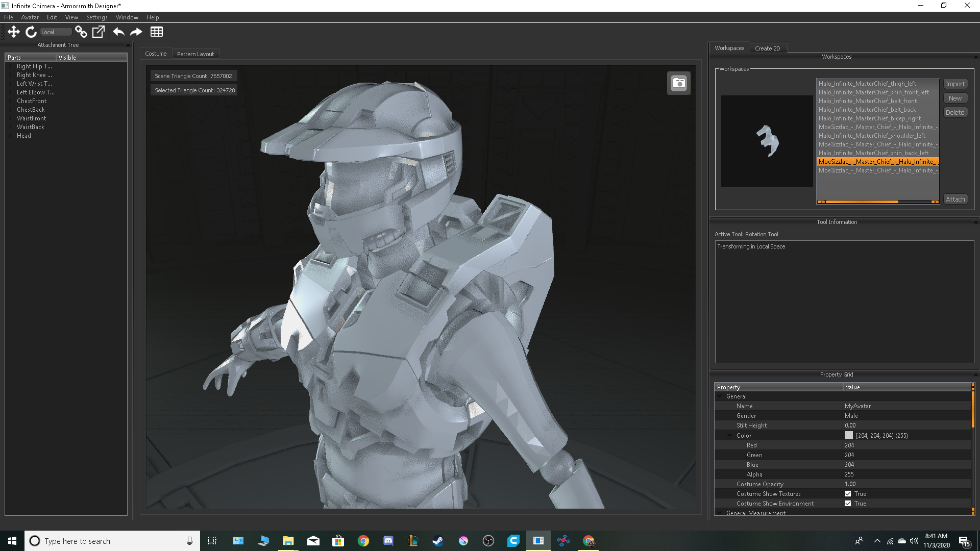This screenshot has width=980, height=551.
Task: Uncheck Costume Show Textures checkbox
Action: [x=848, y=494]
